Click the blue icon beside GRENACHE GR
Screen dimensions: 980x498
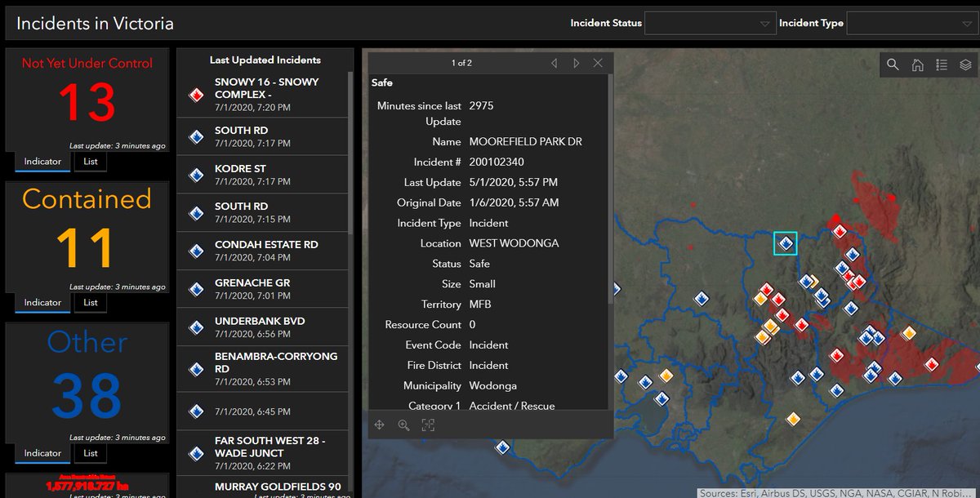point(196,289)
